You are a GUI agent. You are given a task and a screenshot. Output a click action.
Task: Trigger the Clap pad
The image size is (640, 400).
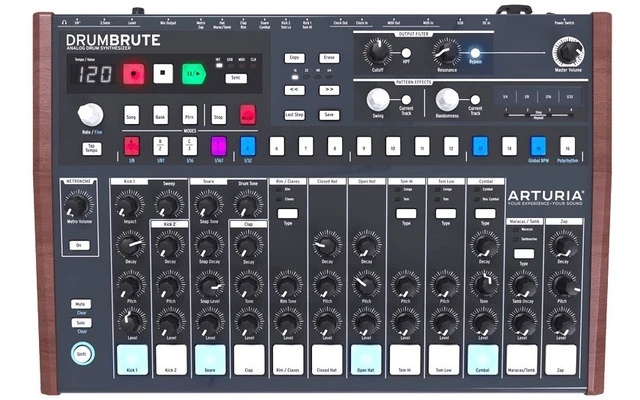tap(249, 360)
